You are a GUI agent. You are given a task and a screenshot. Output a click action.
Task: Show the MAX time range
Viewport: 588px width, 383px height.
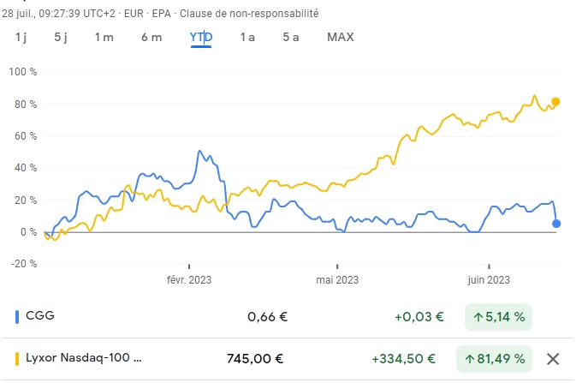(340, 37)
